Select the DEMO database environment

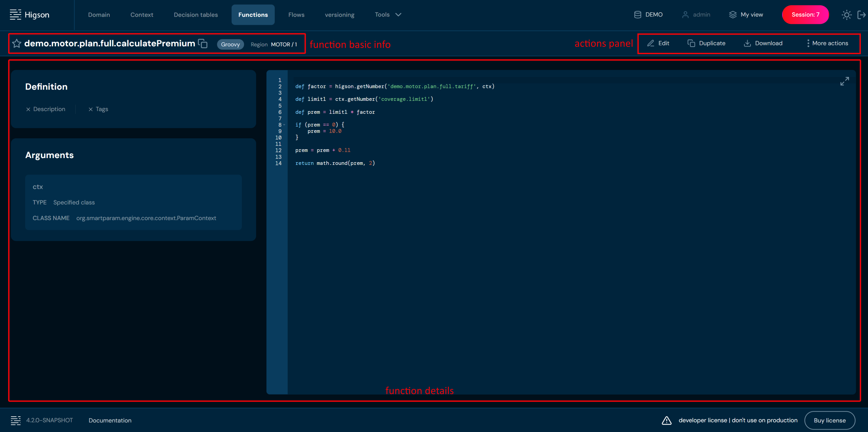[648, 15]
